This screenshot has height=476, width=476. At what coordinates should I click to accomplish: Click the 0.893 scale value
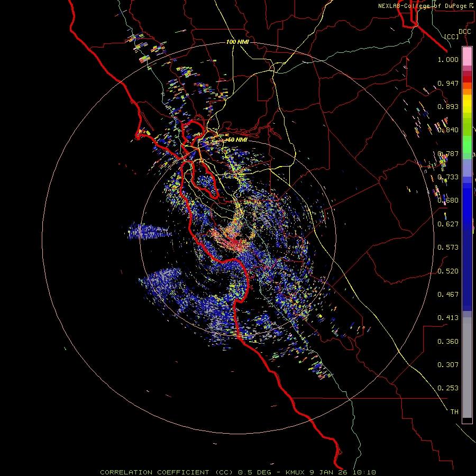(x=448, y=106)
